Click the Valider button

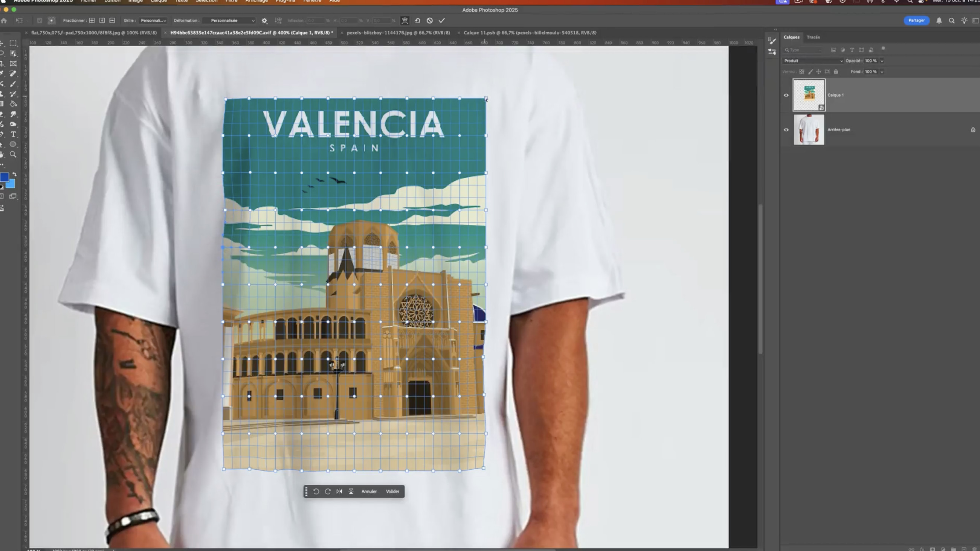point(392,491)
